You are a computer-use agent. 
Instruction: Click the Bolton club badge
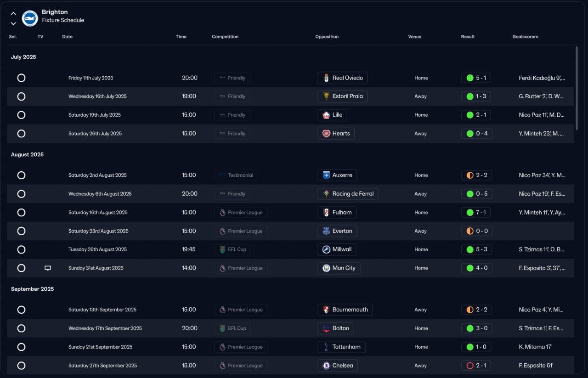coord(326,328)
